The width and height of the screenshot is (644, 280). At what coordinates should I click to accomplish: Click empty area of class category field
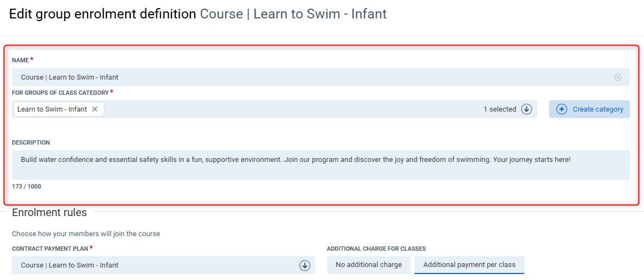293,109
